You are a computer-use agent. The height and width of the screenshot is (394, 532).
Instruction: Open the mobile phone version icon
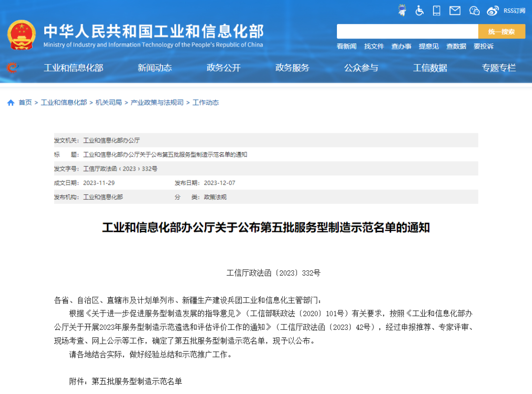436,10
